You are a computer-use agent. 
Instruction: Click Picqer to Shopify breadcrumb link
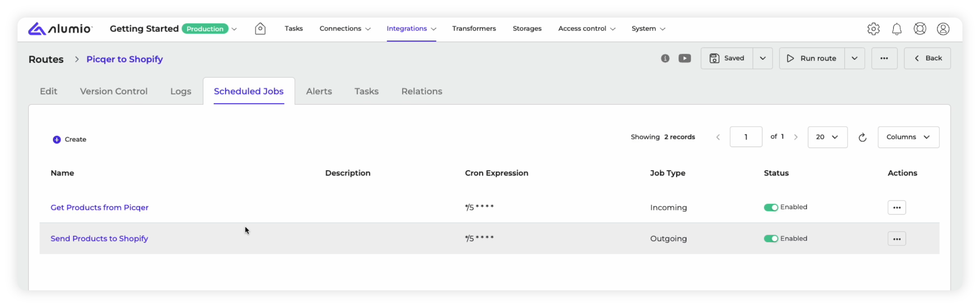click(124, 59)
